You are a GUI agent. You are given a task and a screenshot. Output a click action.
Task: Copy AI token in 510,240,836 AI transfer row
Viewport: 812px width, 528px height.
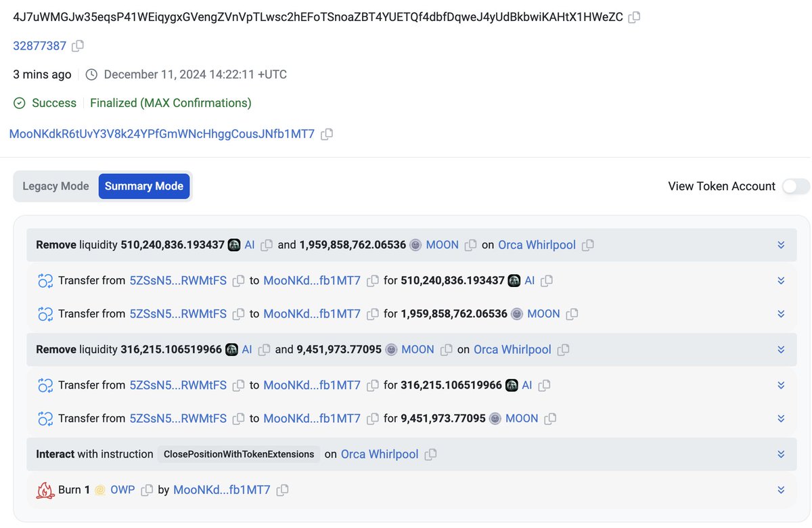[547, 280]
